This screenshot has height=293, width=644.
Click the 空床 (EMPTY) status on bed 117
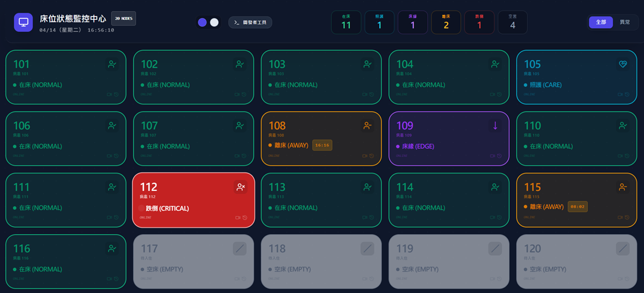tap(162, 270)
